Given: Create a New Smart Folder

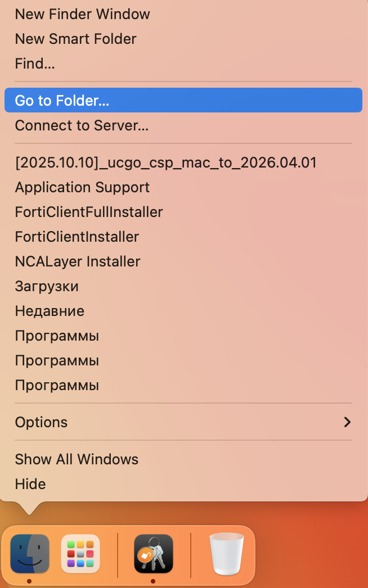Looking at the screenshot, I should (x=75, y=39).
